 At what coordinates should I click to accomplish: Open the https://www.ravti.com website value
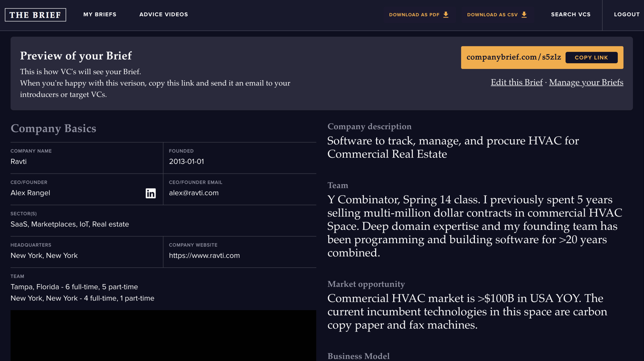[x=204, y=256]
